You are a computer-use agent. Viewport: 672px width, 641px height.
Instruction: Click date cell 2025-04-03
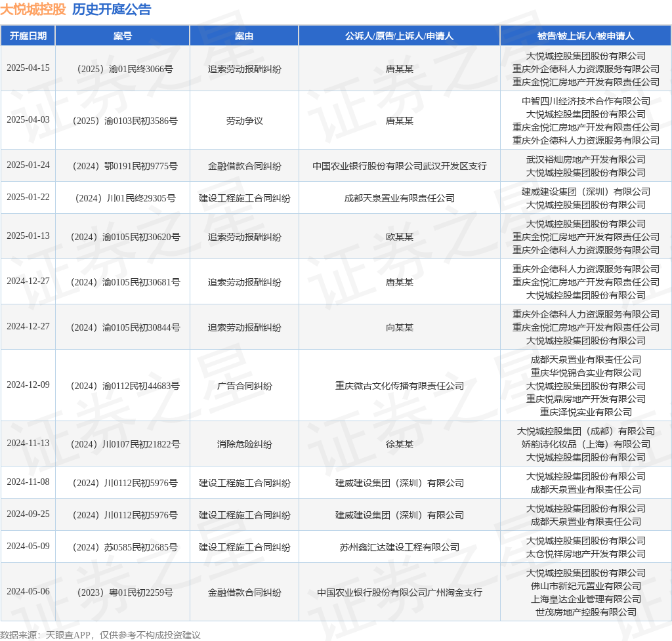coord(28,120)
